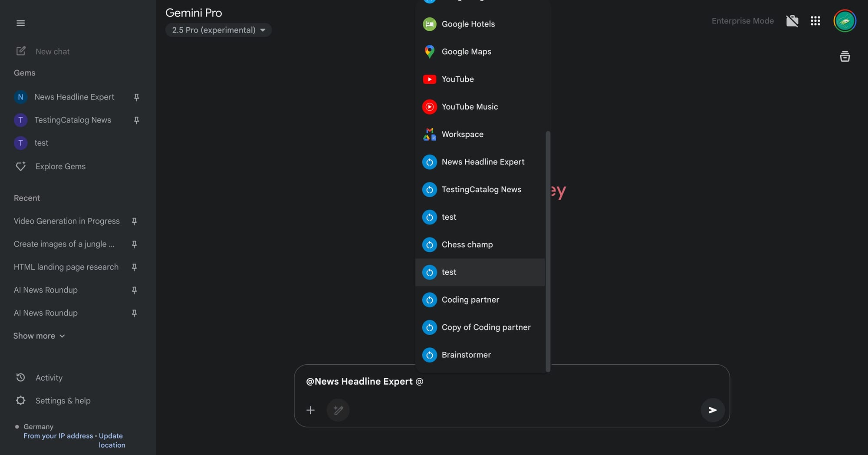
Task: Open the Activity page
Action: click(x=49, y=378)
